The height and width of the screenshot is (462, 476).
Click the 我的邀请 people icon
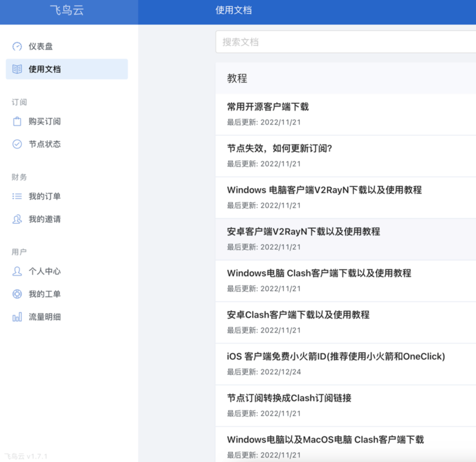[17, 219]
